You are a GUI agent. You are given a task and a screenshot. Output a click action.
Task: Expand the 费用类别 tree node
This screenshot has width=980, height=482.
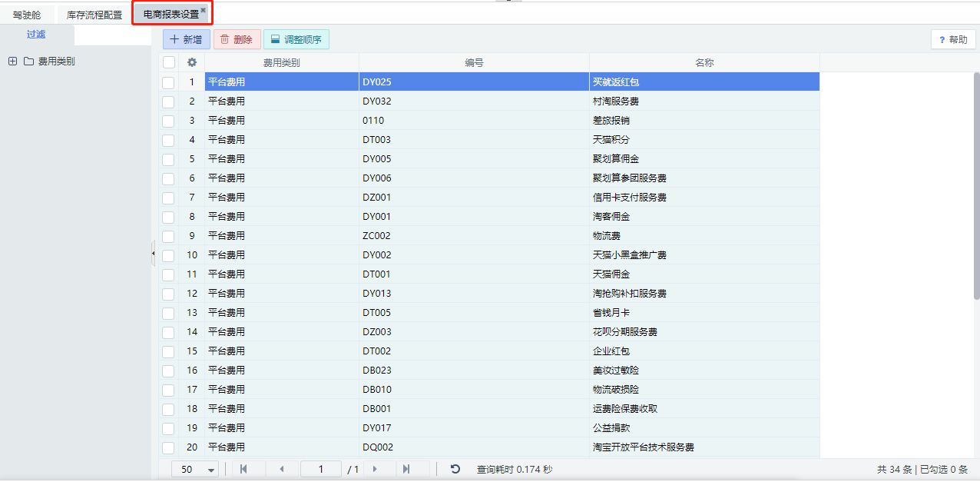point(12,61)
